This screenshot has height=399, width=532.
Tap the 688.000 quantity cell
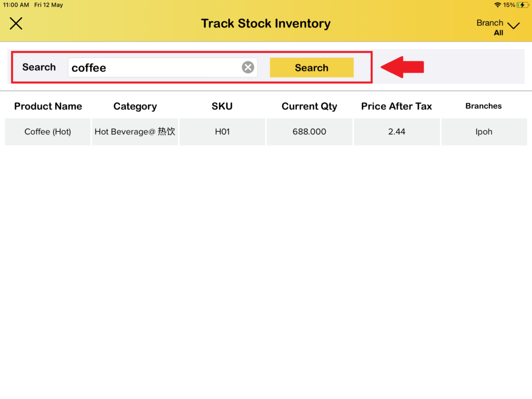pyautogui.click(x=309, y=132)
